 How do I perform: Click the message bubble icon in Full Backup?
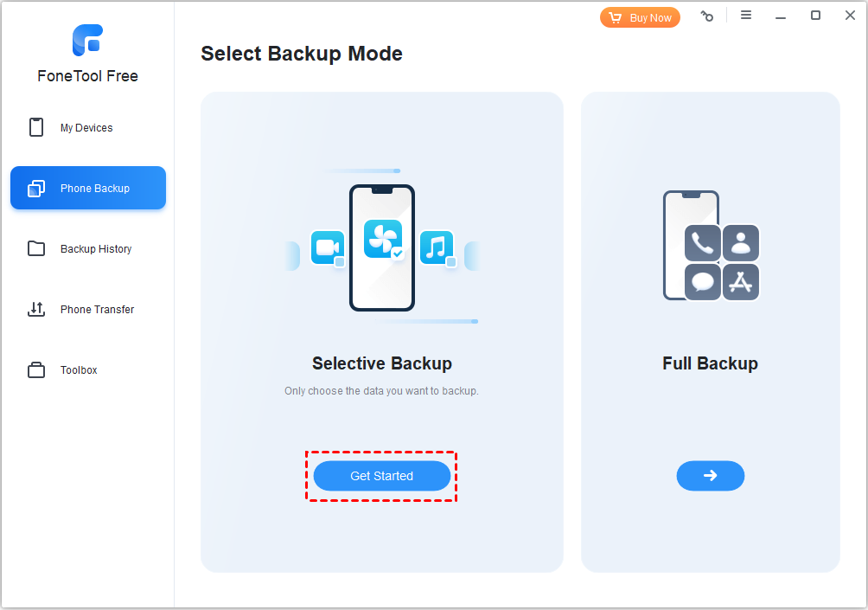(x=702, y=282)
